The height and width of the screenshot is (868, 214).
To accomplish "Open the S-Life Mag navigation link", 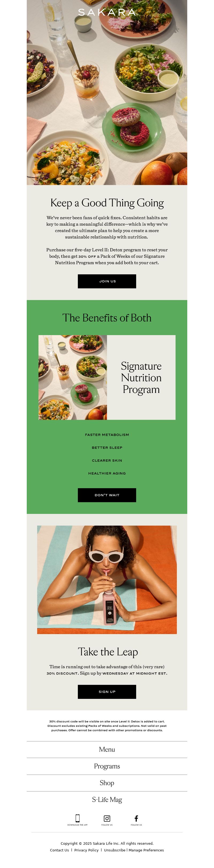I will coord(107,799).
